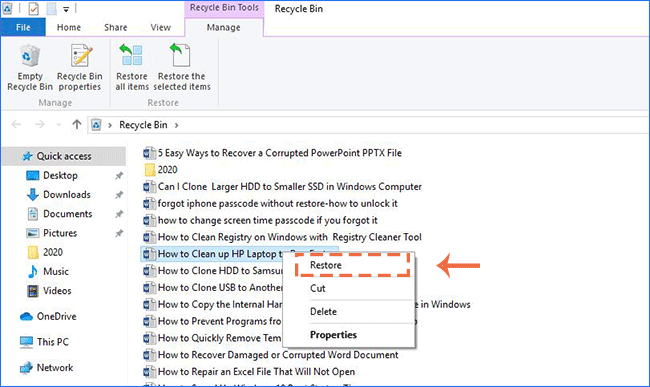Expand chevron after Recycle Bin in address bar
Image resolution: width=650 pixels, height=387 pixels.
tap(177, 125)
